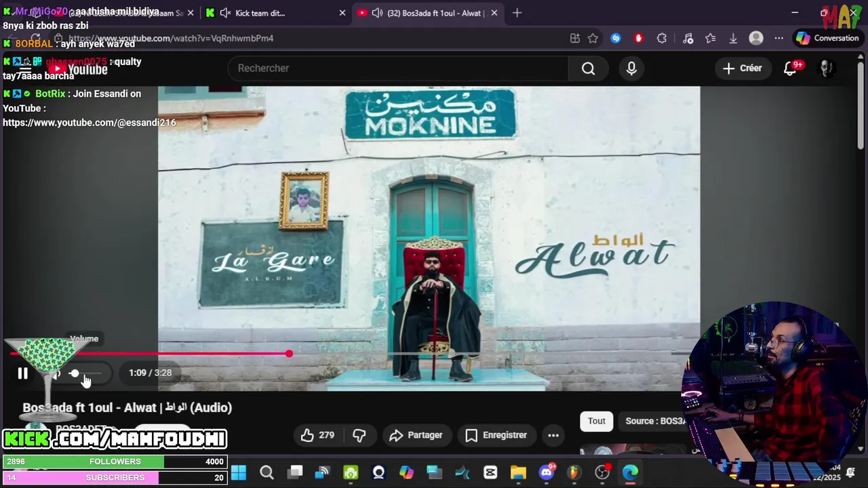Screen dimensions: 868x488
Task: Open the browser media control icon
Action: click(x=688, y=39)
